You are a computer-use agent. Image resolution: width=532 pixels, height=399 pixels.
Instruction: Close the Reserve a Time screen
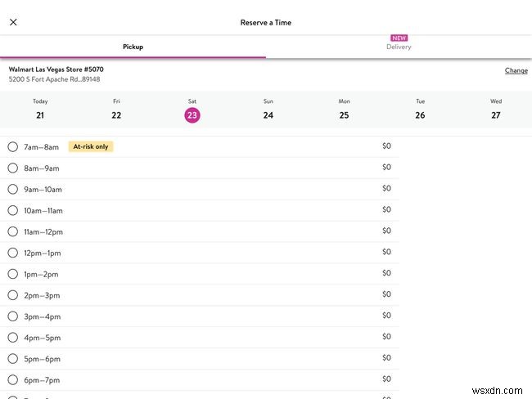click(13, 22)
